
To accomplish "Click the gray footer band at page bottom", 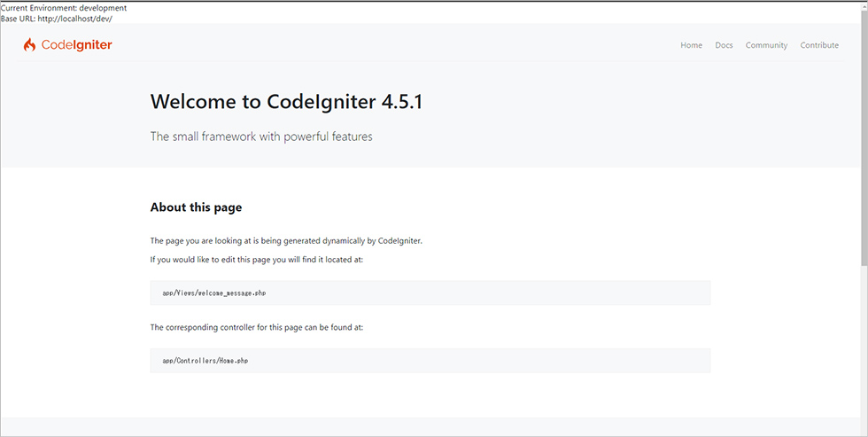I will click(x=430, y=426).
